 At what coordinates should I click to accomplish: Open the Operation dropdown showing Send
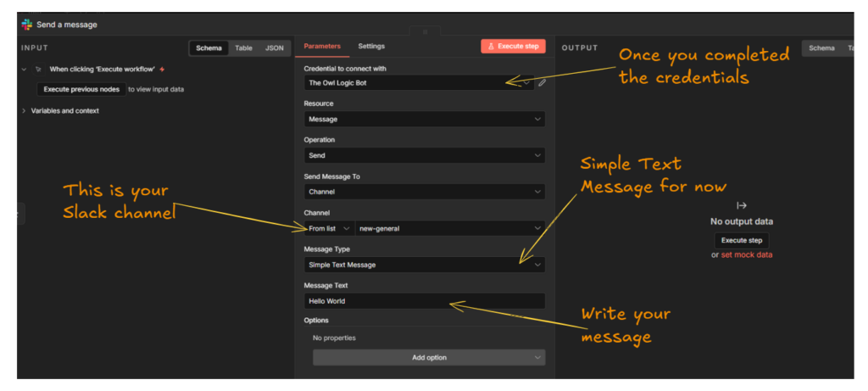pos(425,155)
